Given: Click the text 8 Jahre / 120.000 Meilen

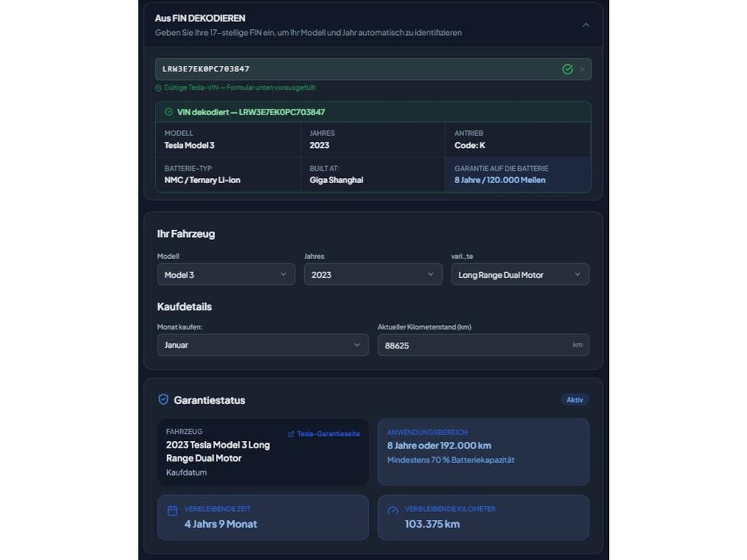Looking at the screenshot, I should click(500, 180).
